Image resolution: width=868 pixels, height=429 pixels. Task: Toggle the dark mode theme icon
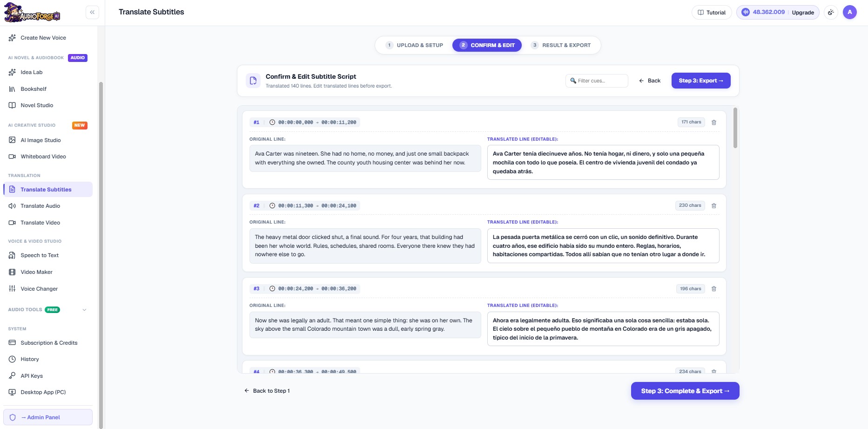tap(831, 13)
